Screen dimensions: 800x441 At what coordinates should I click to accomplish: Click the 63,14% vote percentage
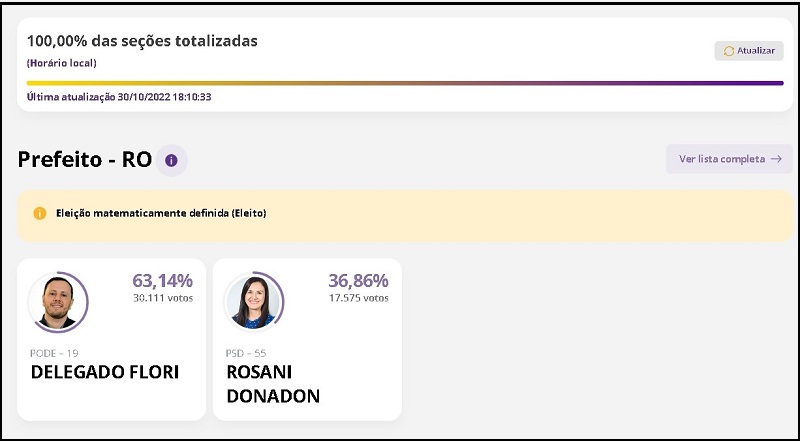coord(162,280)
